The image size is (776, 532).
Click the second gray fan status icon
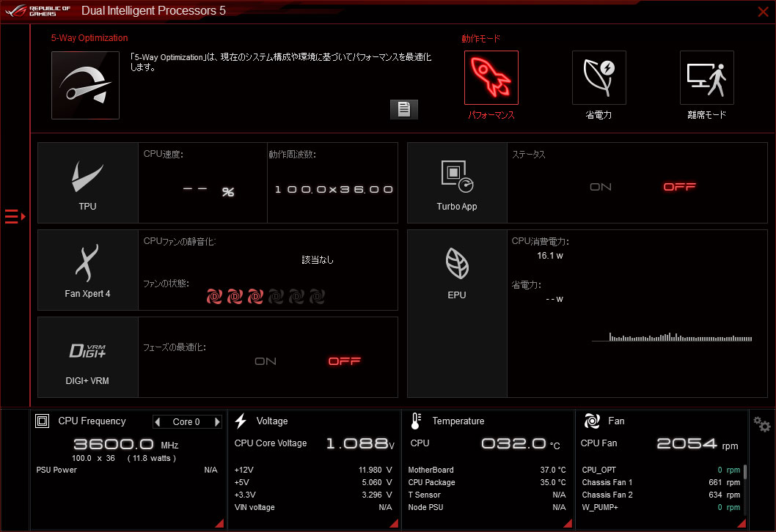(x=296, y=296)
